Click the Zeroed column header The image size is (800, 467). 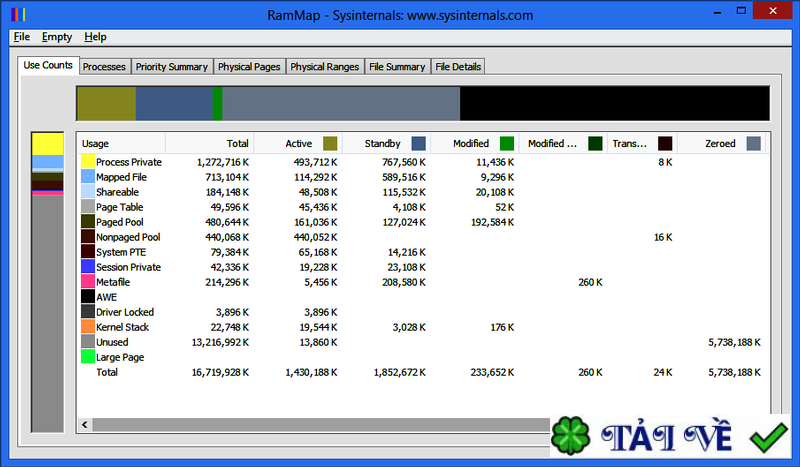[720, 143]
